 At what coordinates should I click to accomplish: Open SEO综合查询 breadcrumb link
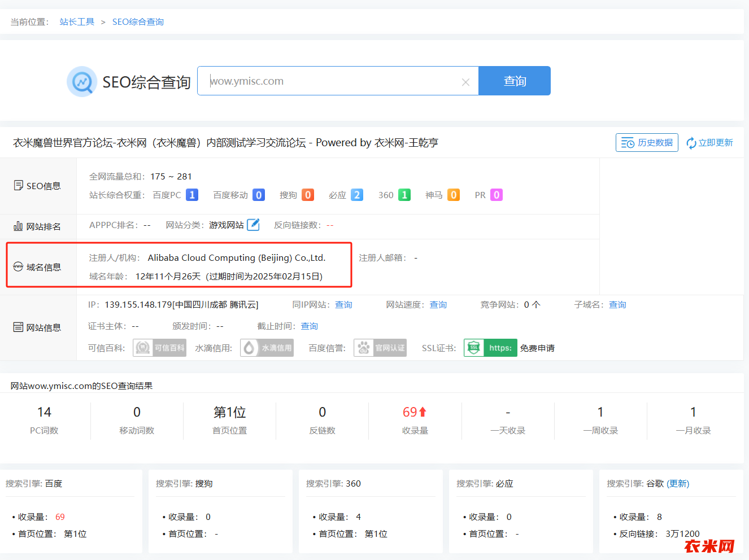pos(138,22)
